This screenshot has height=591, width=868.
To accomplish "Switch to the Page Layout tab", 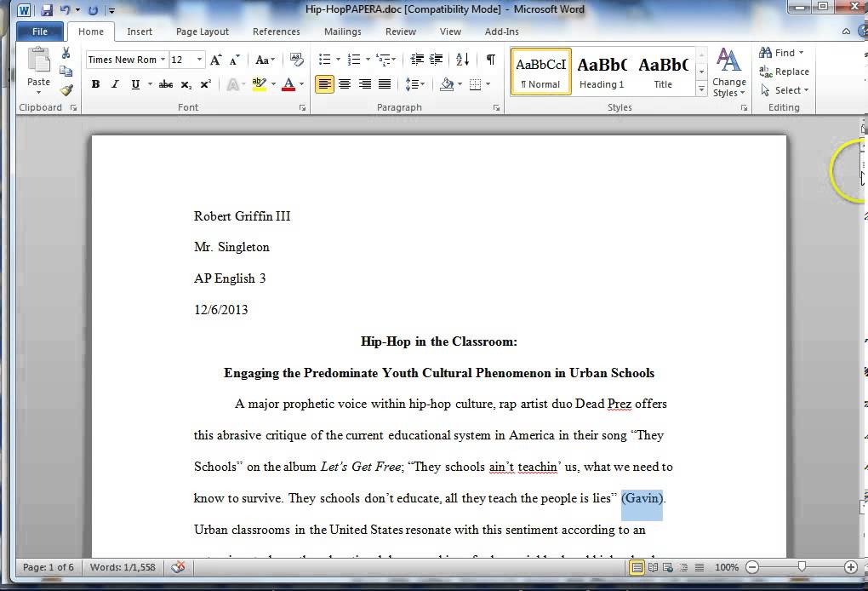I will (202, 32).
